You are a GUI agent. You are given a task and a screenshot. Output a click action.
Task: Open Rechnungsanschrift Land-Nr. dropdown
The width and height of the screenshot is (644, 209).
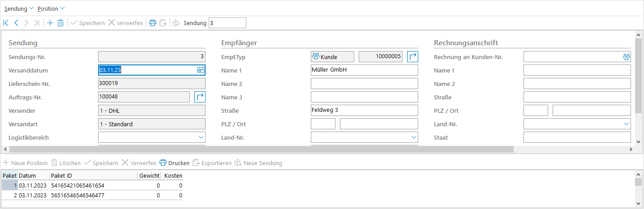click(x=626, y=124)
